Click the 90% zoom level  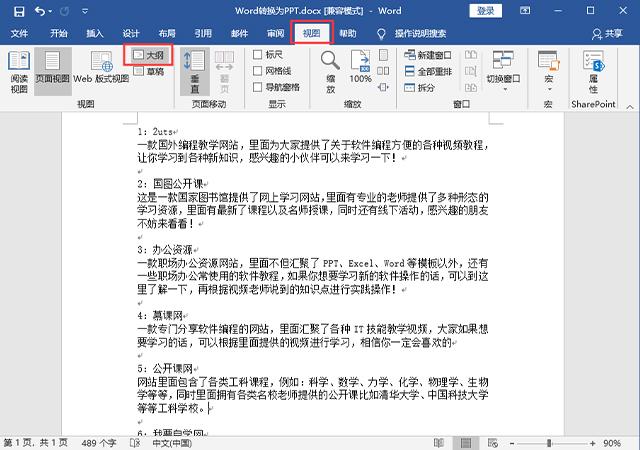coord(611,443)
